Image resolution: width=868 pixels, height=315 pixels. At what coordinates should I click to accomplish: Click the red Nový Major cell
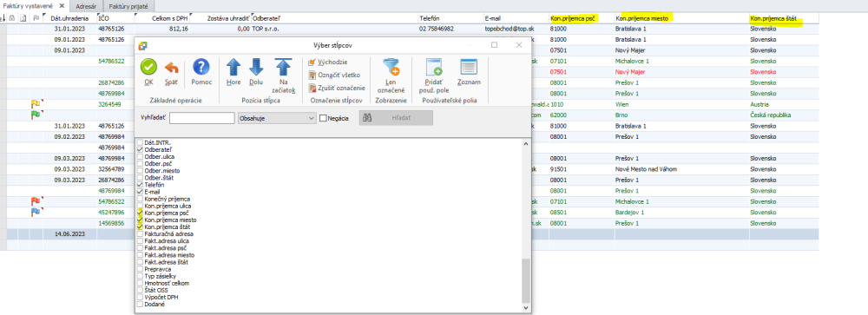[x=681, y=72]
